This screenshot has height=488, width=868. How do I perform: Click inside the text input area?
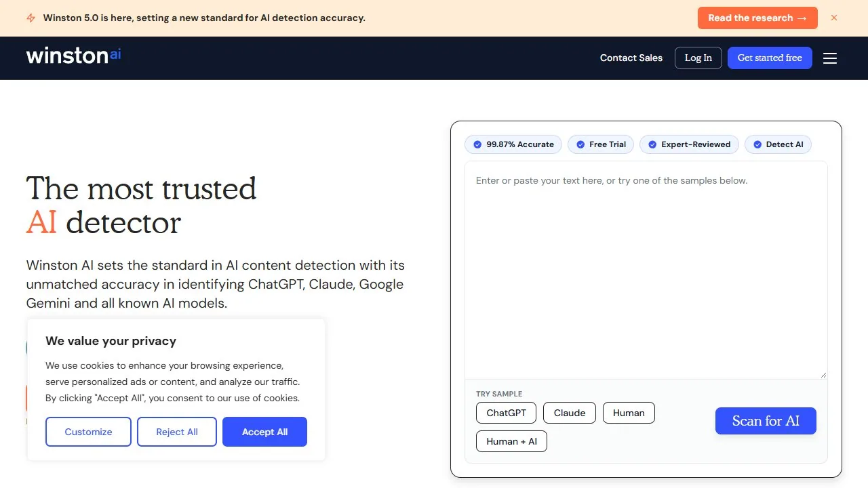tap(646, 270)
